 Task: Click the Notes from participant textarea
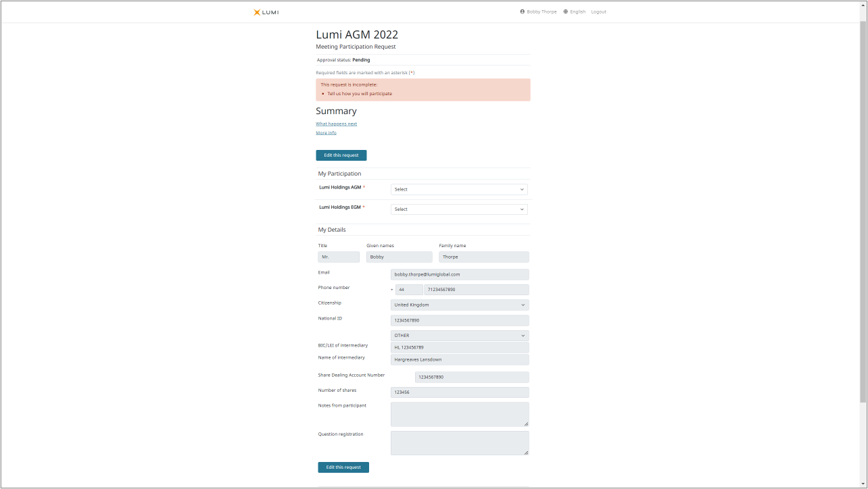coord(460,415)
